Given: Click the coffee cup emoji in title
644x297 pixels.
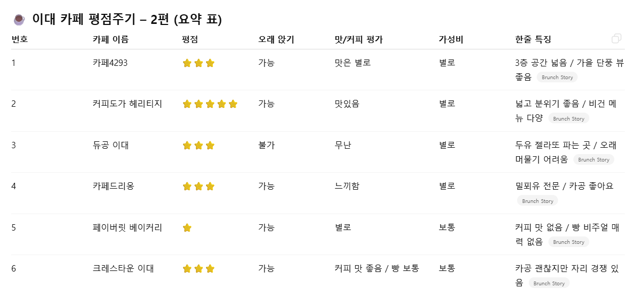Looking at the screenshot, I should pos(19,20).
